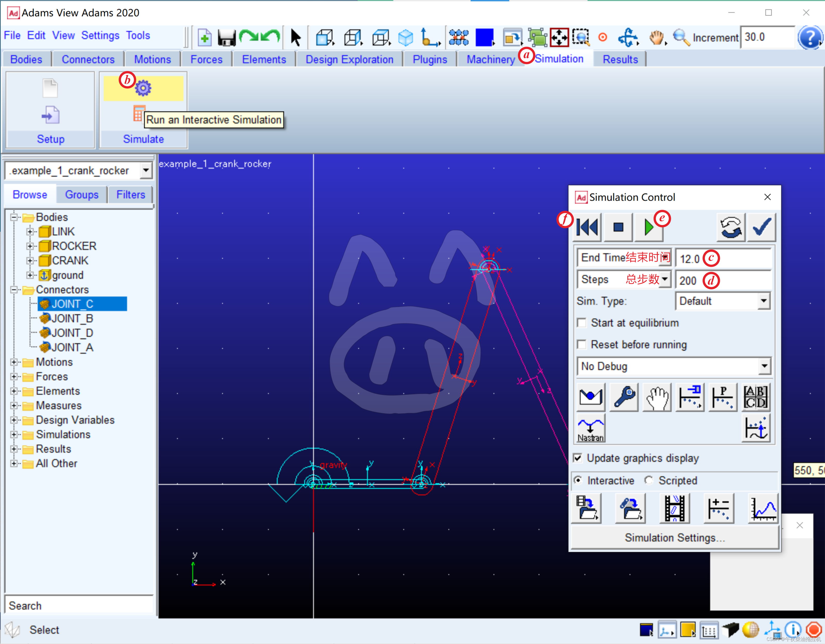Open the plotting icon in Simulation Control
The height and width of the screenshot is (644, 825).
[763, 509]
